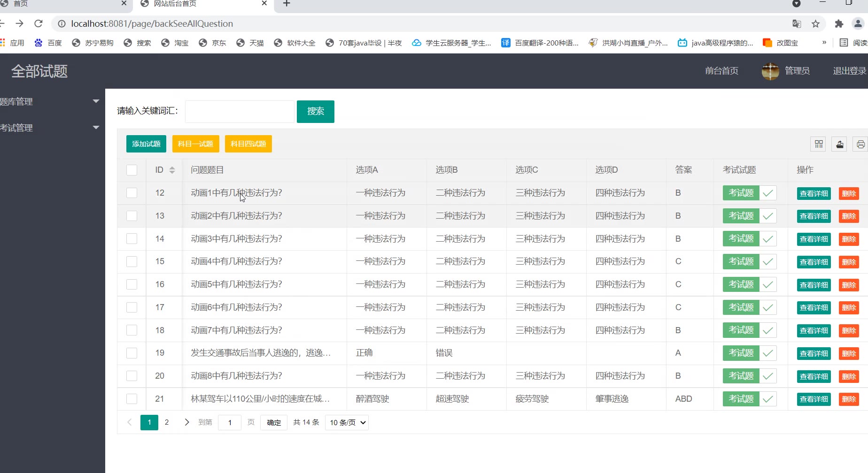Viewport: 868px width, 473px height.
Task: Go to next page arrow in pagination
Action: click(x=186, y=422)
